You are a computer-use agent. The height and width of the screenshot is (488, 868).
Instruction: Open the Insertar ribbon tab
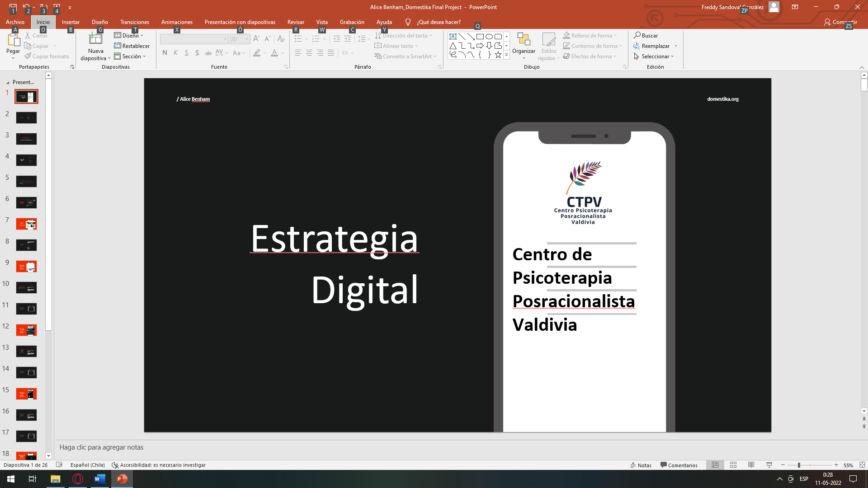pos(71,22)
